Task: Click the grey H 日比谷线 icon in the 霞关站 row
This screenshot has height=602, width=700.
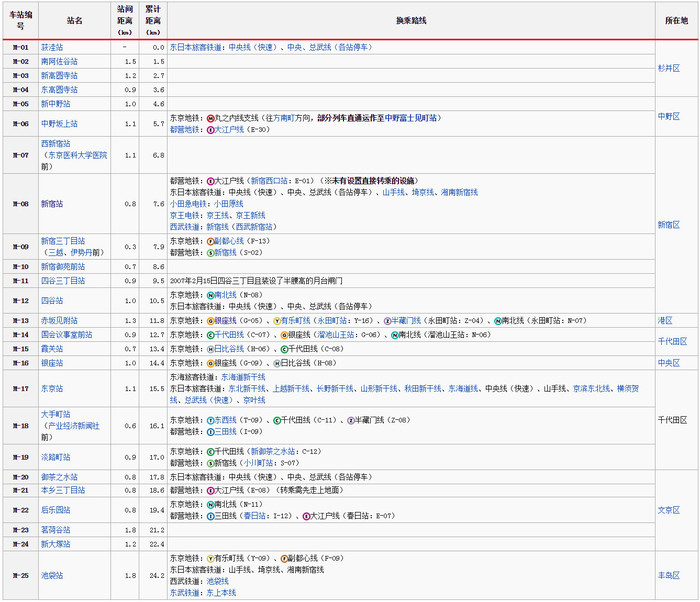Action: [x=211, y=350]
